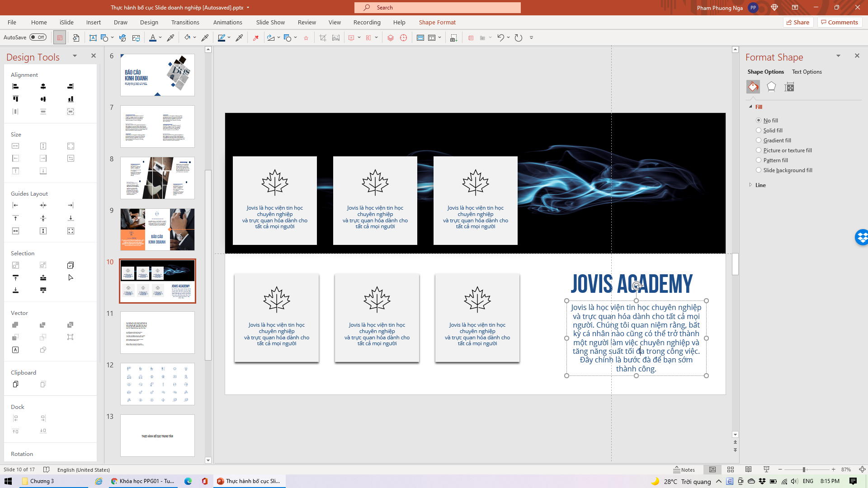Select slide 9 thumbnail
Image resolution: width=868 pixels, height=488 pixels.
tap(157, 230)
